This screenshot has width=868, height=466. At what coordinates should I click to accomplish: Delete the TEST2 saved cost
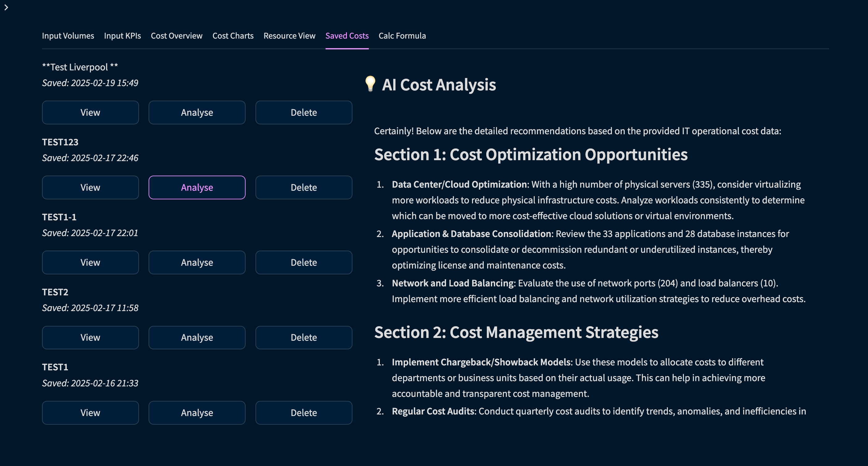click(304, 337)
